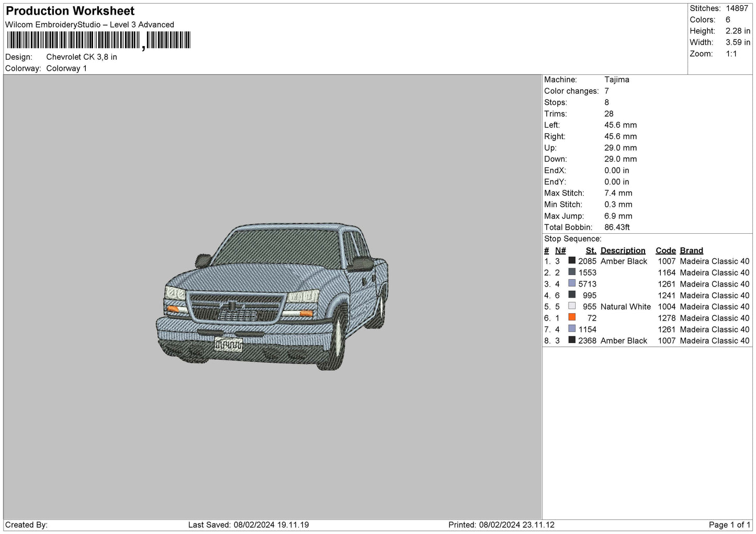
Task: Click the 'Color changes:' label
Action: [571, 91]
